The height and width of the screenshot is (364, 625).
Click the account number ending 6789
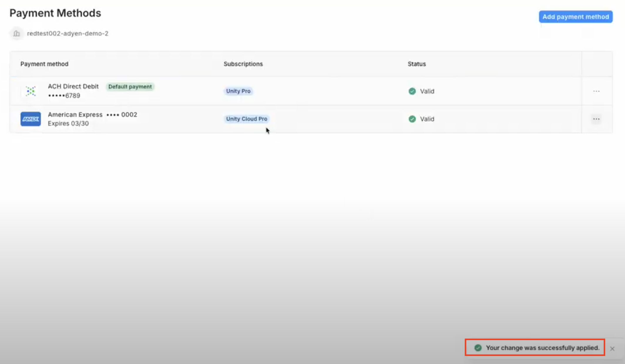coord(64,96)
